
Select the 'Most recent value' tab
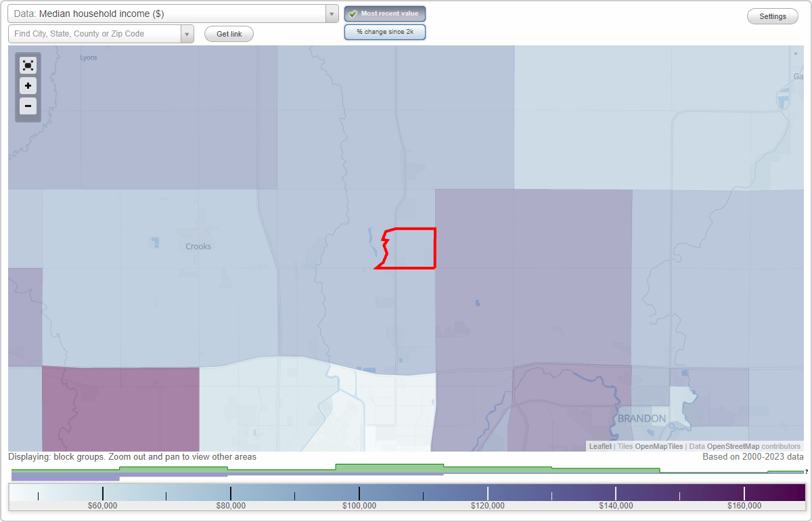[385, 14]
